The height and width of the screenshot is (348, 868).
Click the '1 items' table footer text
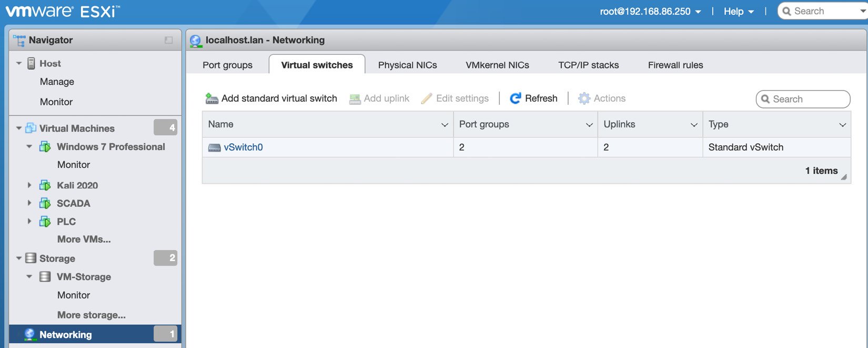[821, 171]
